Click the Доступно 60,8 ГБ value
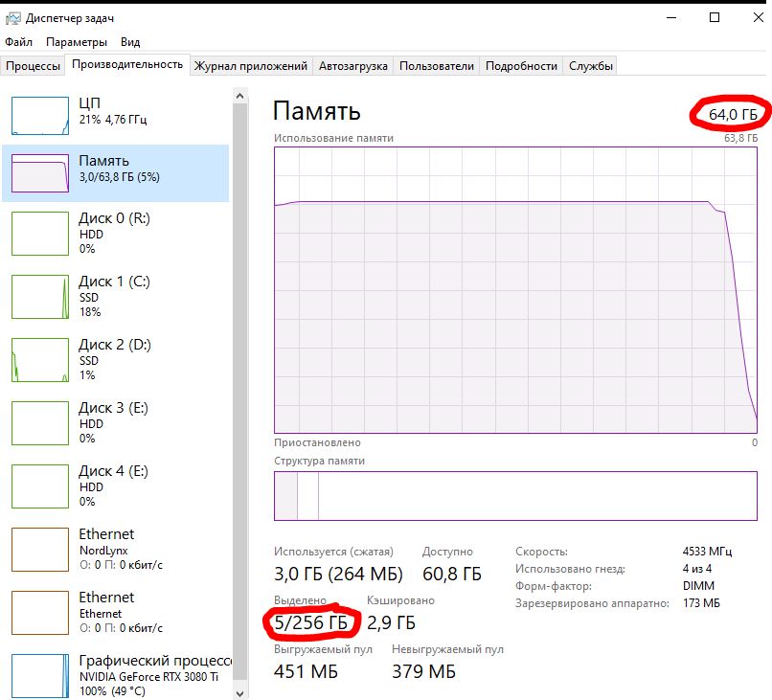Viewport: 772px width, 700px height. [x=452, y=574]
